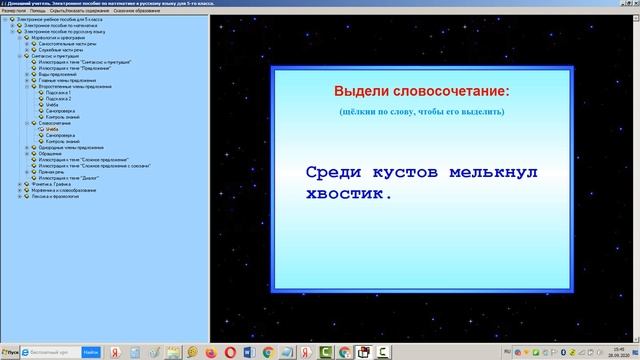Screen dimensions: 640x360
Task: Open "Контроль знаний" under "Словосочетания"
Action: [63, 141]
